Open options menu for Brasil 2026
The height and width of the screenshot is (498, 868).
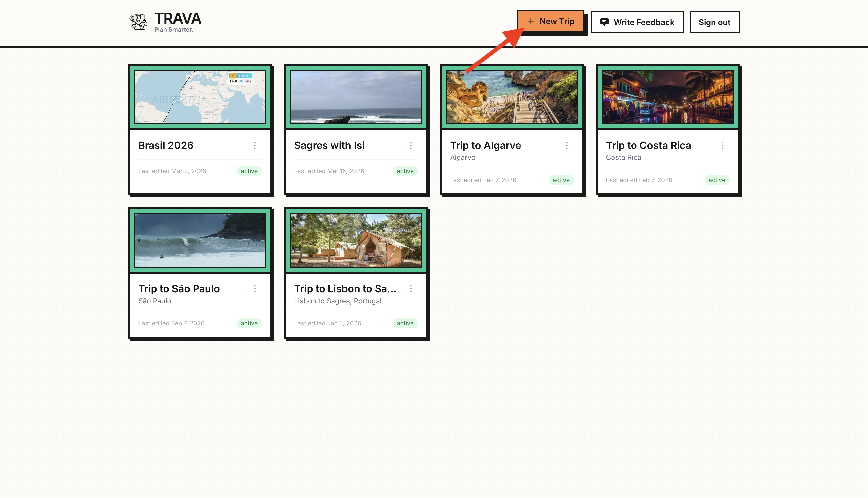255,145
